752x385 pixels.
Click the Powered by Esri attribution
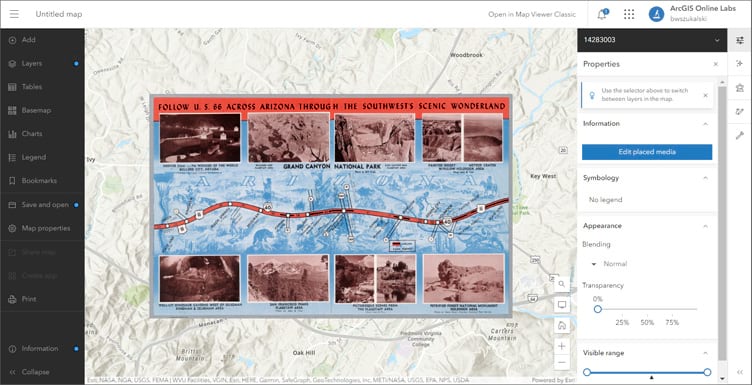[554, 381]
